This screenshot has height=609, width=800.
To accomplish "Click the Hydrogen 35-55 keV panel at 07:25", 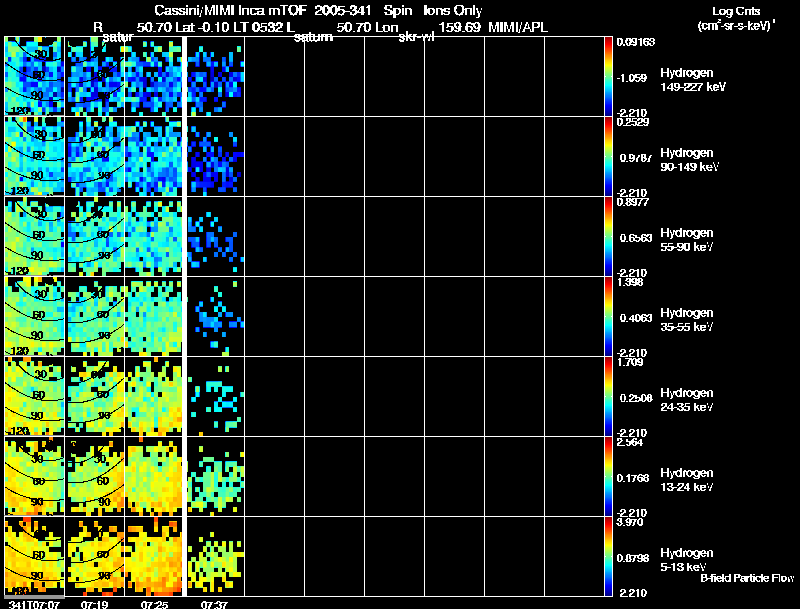I will point(154,316).
